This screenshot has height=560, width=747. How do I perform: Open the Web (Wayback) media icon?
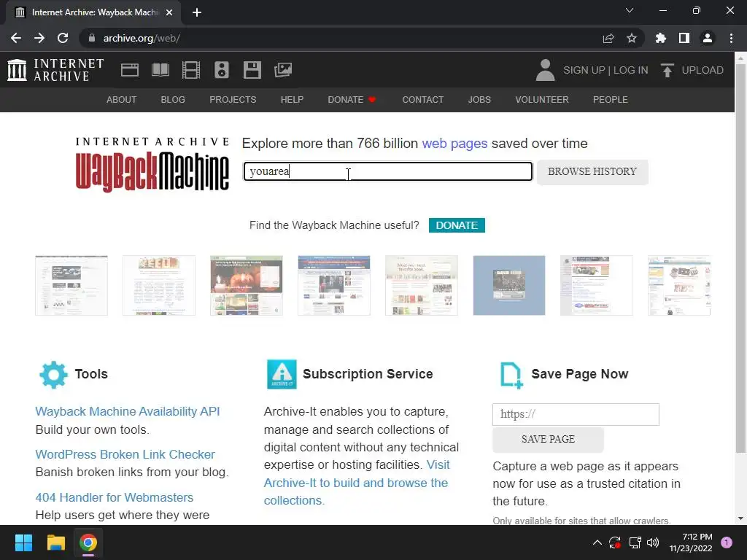pos(130,70)
